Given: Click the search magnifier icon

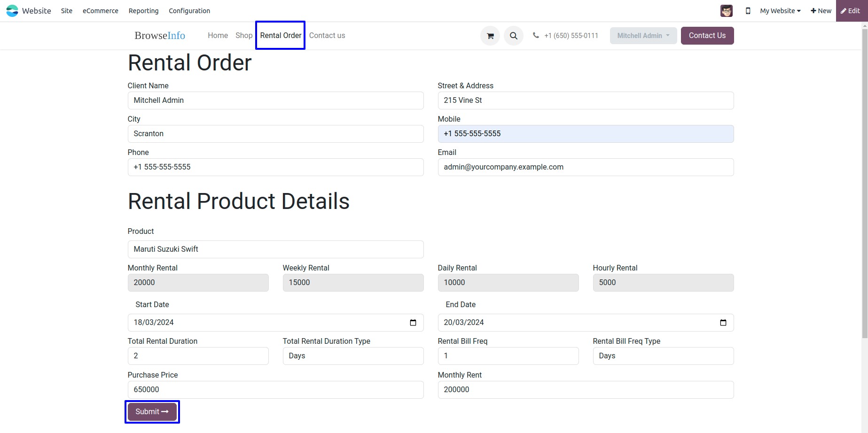Looking at the screenshot, I should [514, 36].
